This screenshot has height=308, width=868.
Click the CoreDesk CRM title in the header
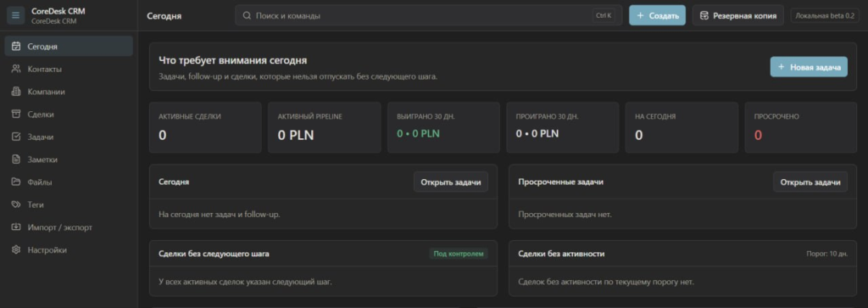click(x=58, y=11)
